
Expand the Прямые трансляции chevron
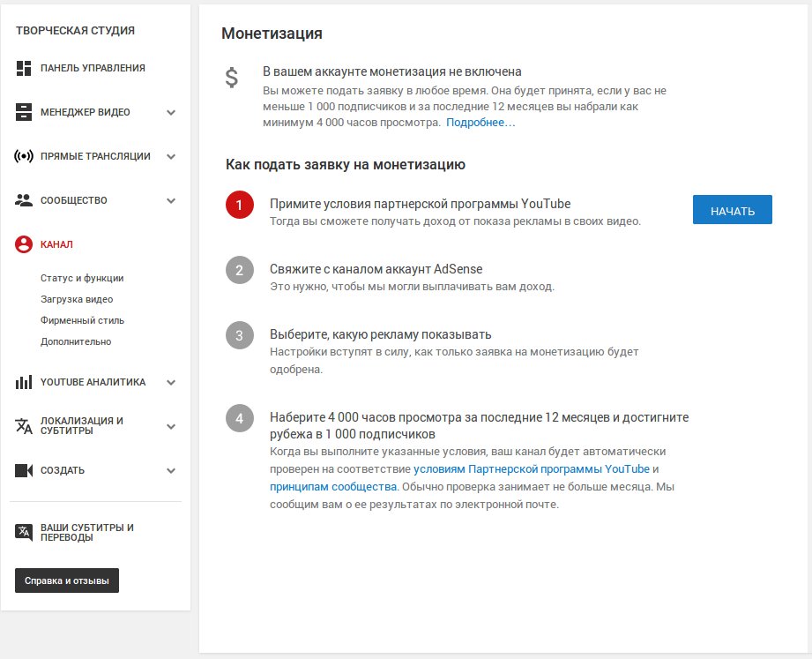171,156
